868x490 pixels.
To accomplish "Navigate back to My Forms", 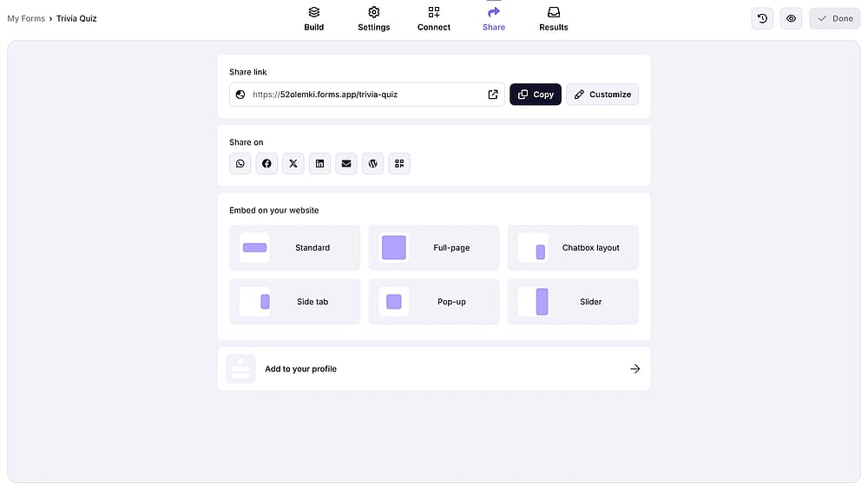I will 26,18.
